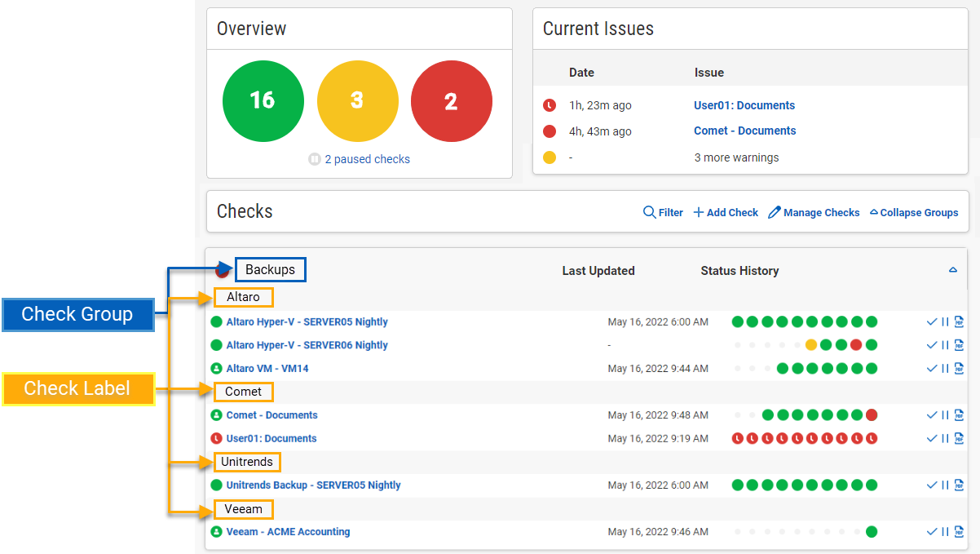Open PDF report in User01: Documents check row
Screen dimensions: 980x554
960,438
